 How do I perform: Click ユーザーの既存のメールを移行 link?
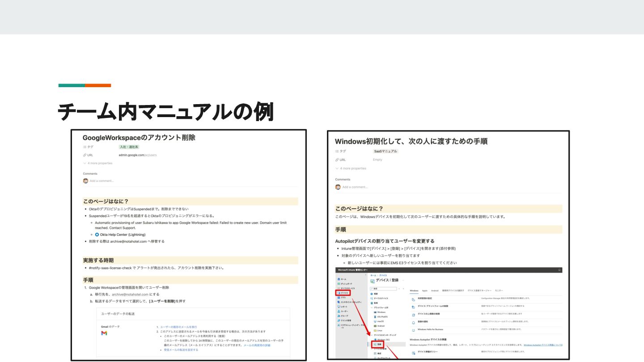tap(178, 327)
